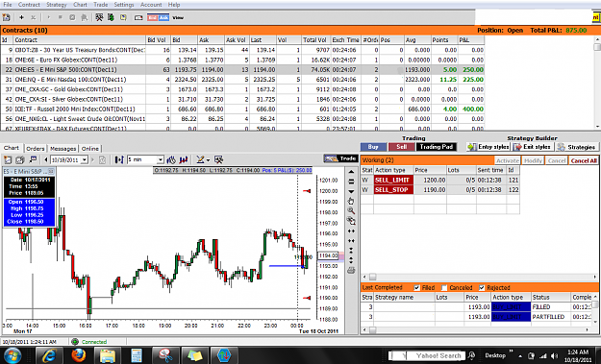Click the blue Buy button
Image resolution: width=601 pixels, height=364 pixels.
373,147
